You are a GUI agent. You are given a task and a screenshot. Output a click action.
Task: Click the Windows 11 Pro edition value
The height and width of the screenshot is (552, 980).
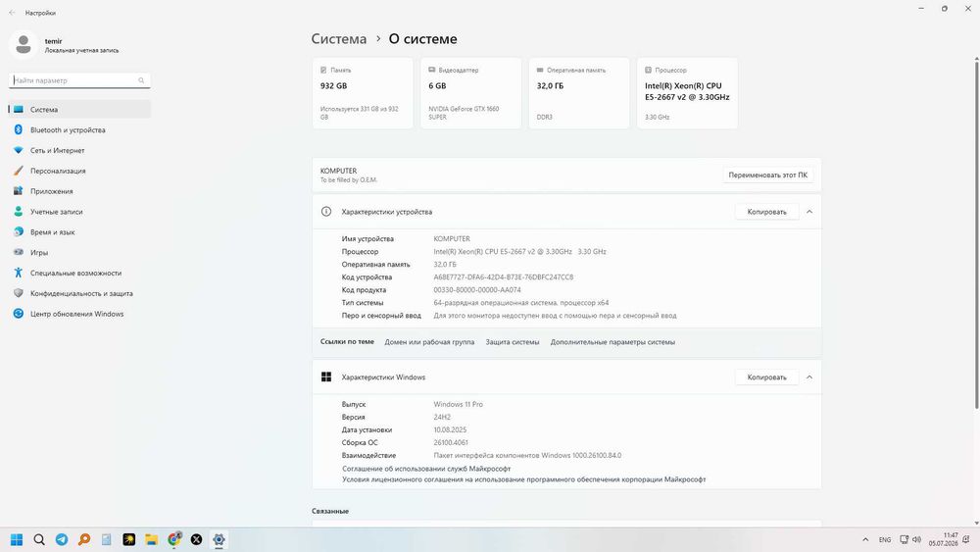[458, 405]
